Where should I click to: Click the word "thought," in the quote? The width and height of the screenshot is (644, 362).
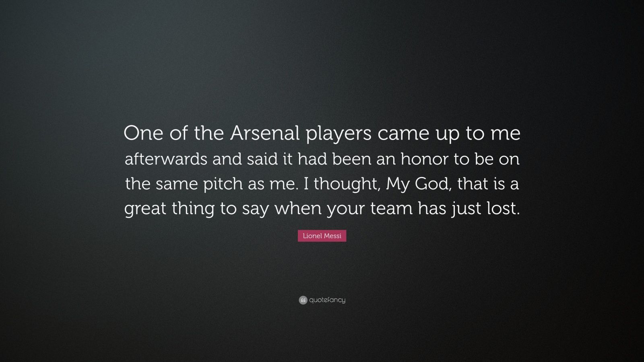coord(347,184)
